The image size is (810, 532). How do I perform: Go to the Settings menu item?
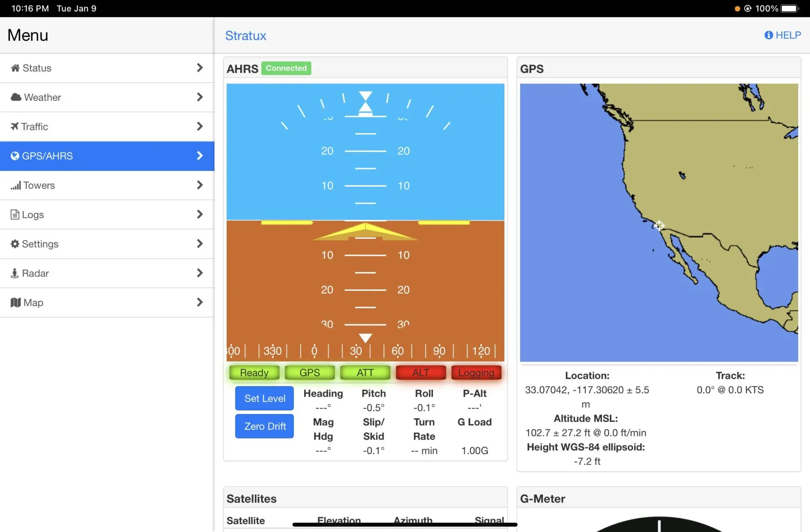coord(107,244)
